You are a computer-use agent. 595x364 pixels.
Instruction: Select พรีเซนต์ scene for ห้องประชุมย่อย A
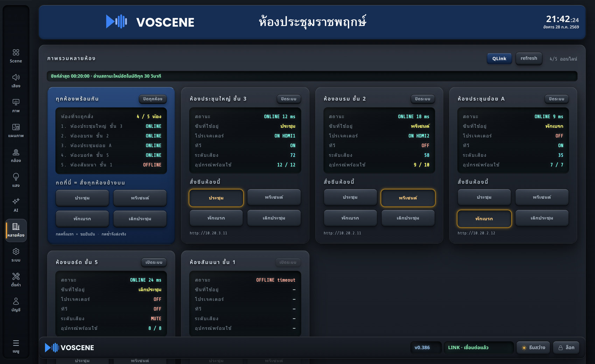point(542,197)
